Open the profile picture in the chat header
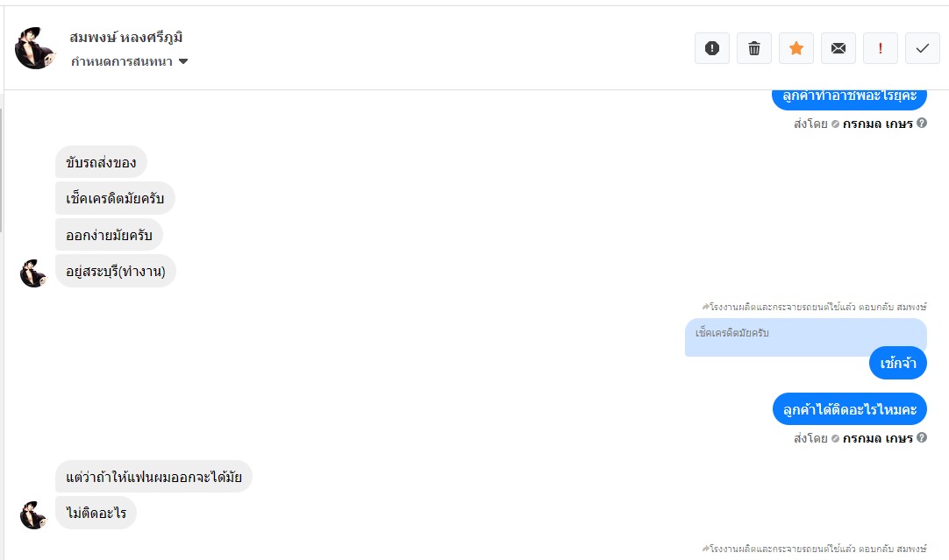The width and height of the screenshot is (949, 560). click(36, 48)
